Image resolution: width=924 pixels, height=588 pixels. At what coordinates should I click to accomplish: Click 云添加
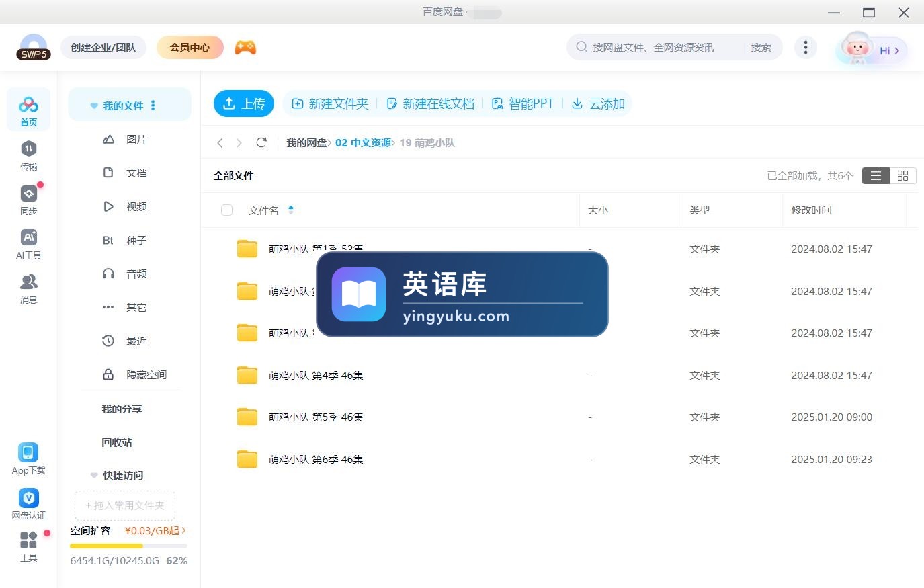[x=598, y=103]
